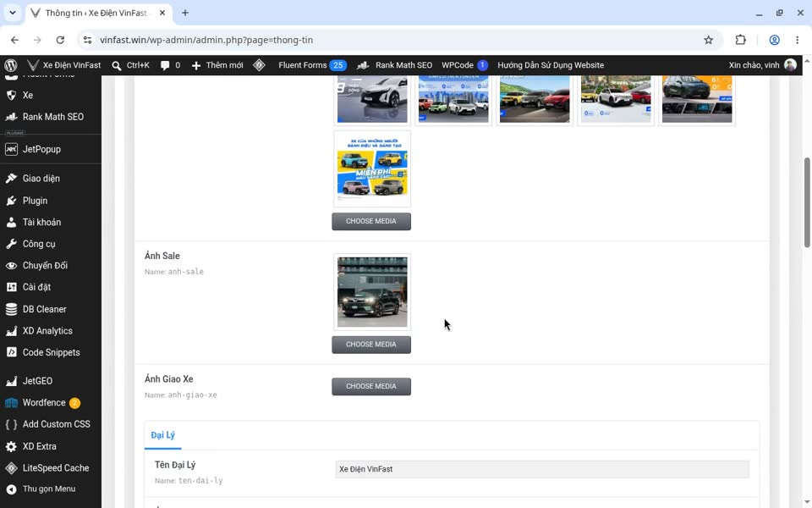The image size is (812, 508).
Task: Open the comments bubble in admin bar
Action: point(170,65)
